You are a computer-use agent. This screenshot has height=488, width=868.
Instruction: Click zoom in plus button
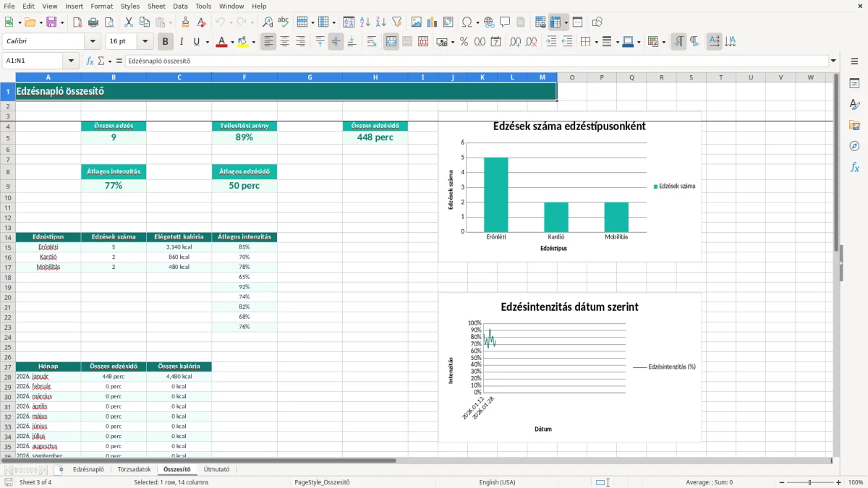839,482
